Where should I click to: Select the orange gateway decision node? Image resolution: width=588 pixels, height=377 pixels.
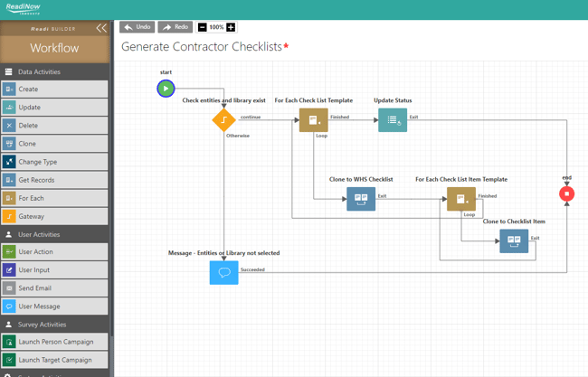tap(223, 120)
